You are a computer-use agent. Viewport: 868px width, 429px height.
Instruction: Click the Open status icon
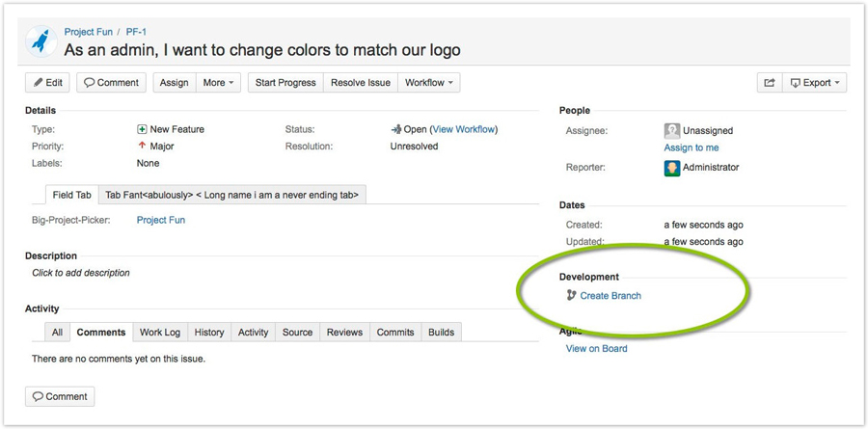click(395, 129)
